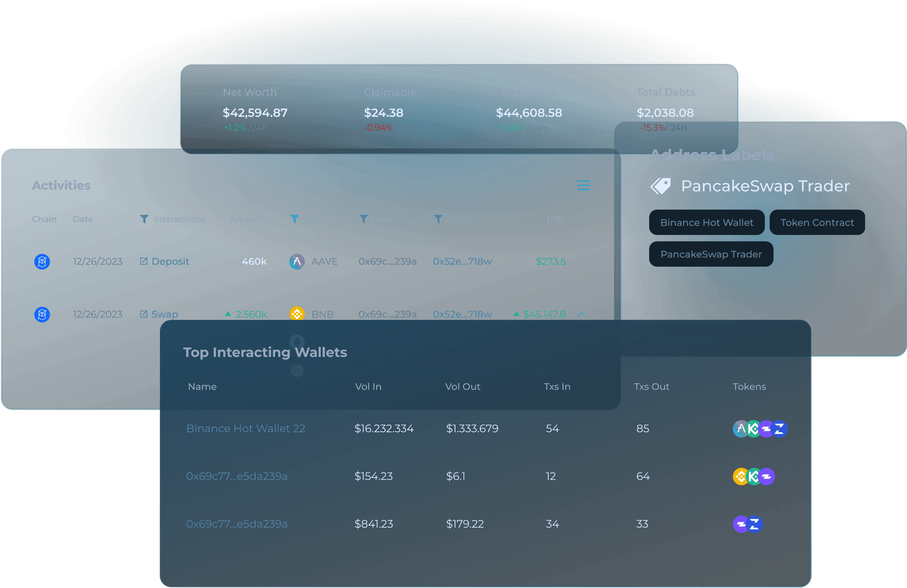907x588 pixels.
Task: Open the Activities hamburger menu icon
Action: 583,185
